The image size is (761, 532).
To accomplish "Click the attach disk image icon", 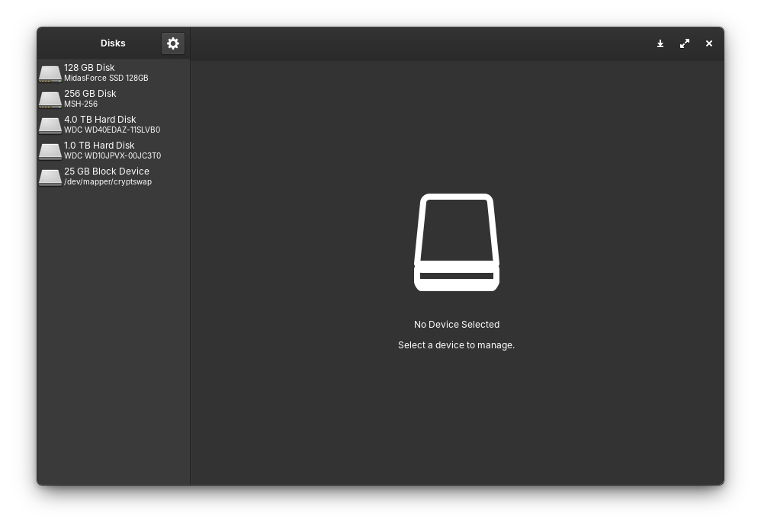I will 660,43.
